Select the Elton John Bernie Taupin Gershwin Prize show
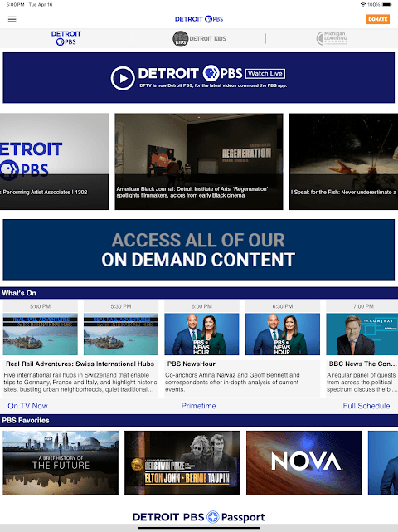This screenshot has height=532, width=398. 182,463
